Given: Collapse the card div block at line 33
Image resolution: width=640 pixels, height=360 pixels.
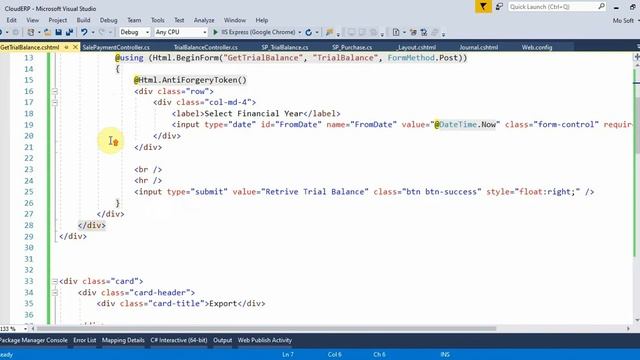Looking at the screenshot, I should tap(55, 281).
